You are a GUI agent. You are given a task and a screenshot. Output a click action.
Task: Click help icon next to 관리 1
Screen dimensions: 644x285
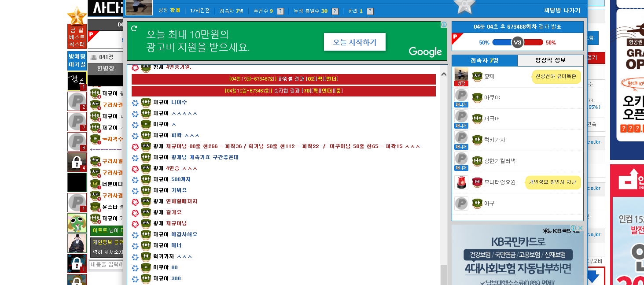370,11
